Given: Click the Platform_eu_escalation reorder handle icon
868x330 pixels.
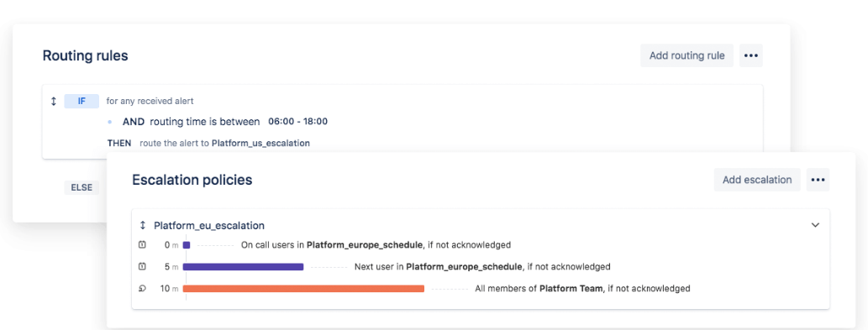Looking at the screenshot, I should tap(142, 225).
